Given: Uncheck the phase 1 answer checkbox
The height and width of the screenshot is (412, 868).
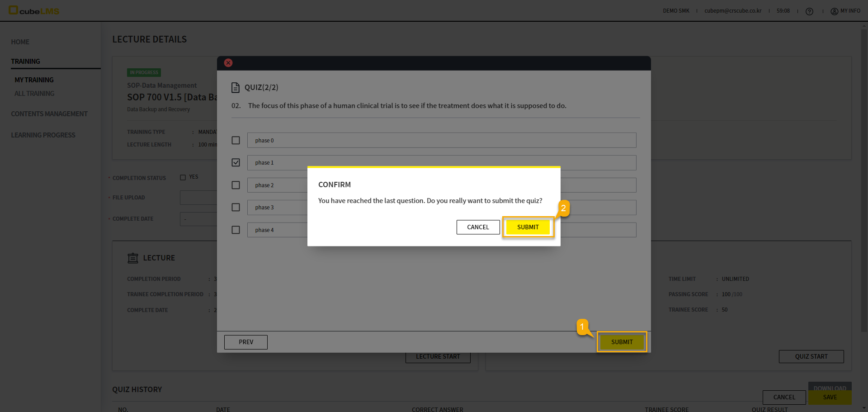Looking at the screenshot, I should (x=236, y=162).
